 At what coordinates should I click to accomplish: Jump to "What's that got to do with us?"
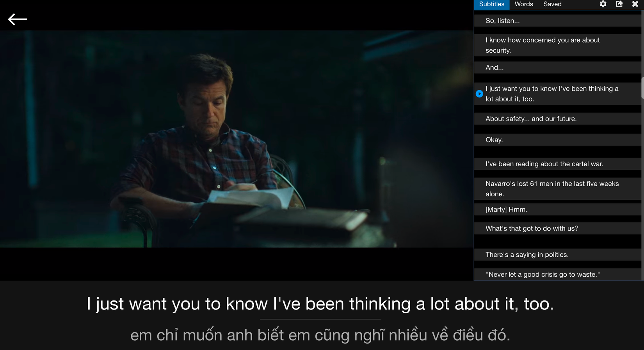pos(558,228)
